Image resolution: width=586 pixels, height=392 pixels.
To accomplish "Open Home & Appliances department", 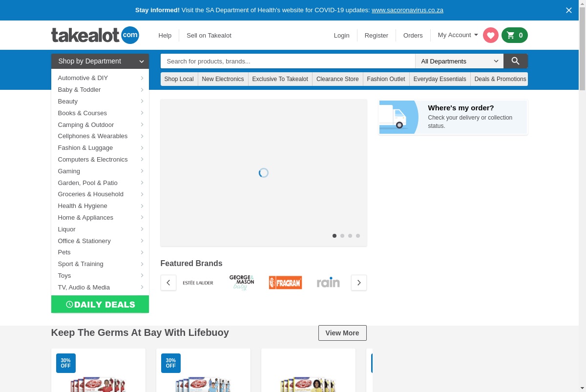I will point(100,218).
